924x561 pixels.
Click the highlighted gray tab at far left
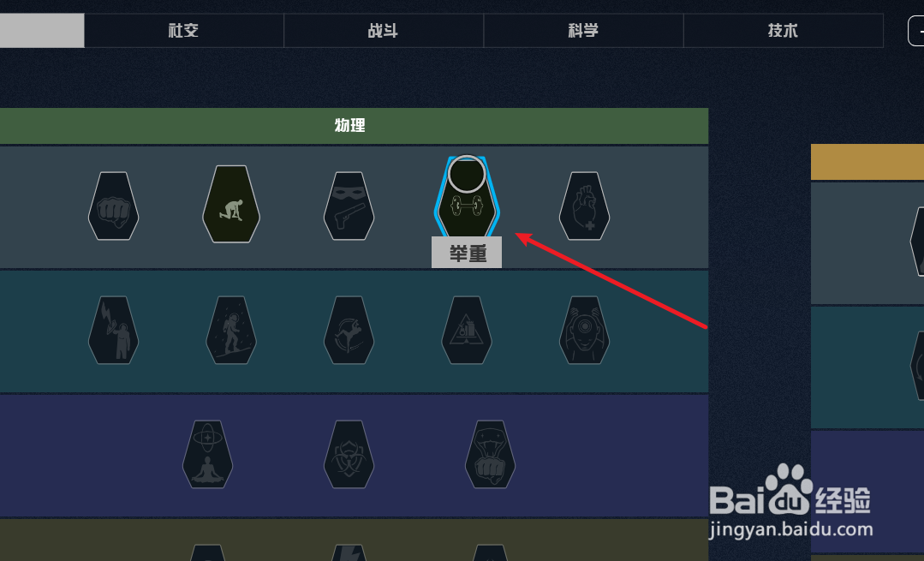(x=42, y=30)
